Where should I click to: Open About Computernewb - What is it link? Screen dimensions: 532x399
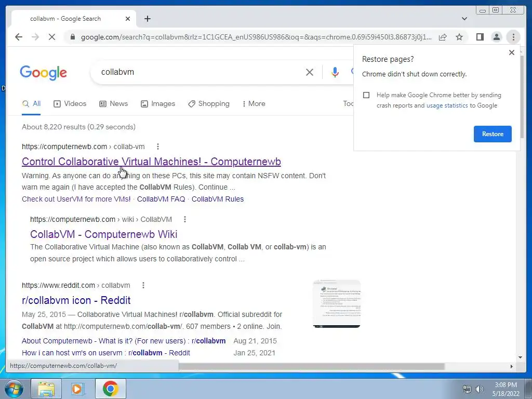coord(124,341)
